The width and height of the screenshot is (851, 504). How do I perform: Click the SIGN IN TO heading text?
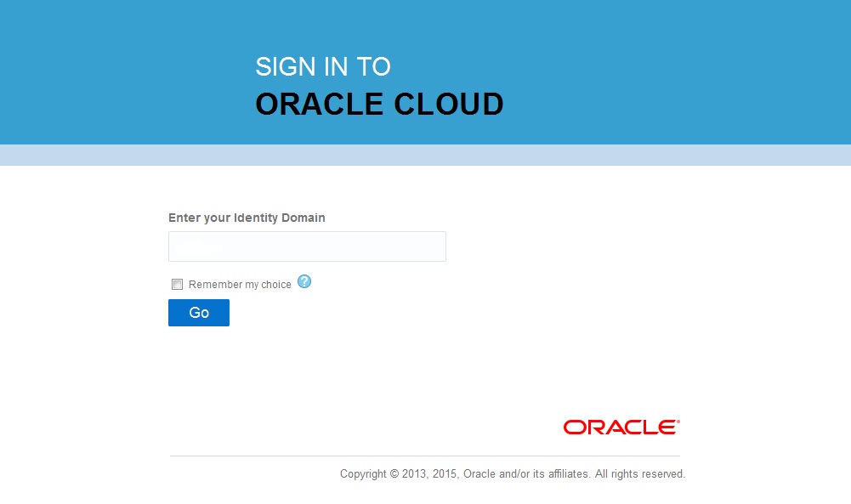click(323, 67)
